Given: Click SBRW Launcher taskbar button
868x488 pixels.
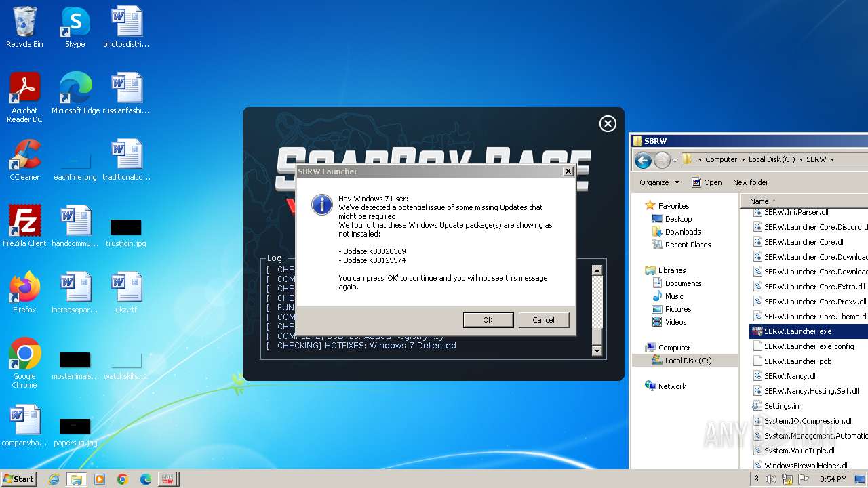Looking at the screenshot, I should pyautogui.click(x=168, y=479).
